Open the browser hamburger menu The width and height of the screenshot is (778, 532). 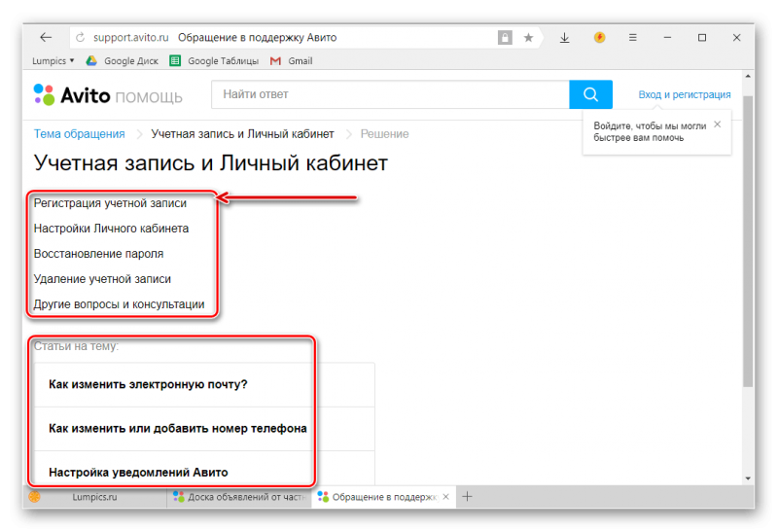coord(633,37)
